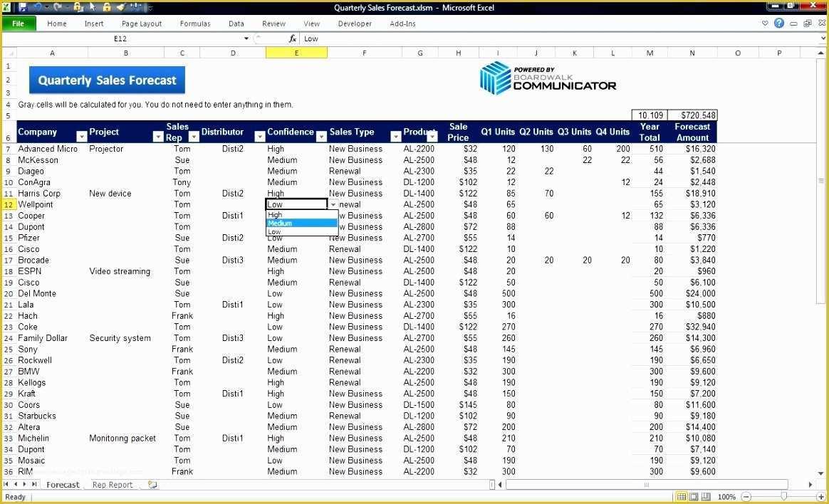Click the zoom out minus button
The image size is (829, 504).
coord(746,497)
